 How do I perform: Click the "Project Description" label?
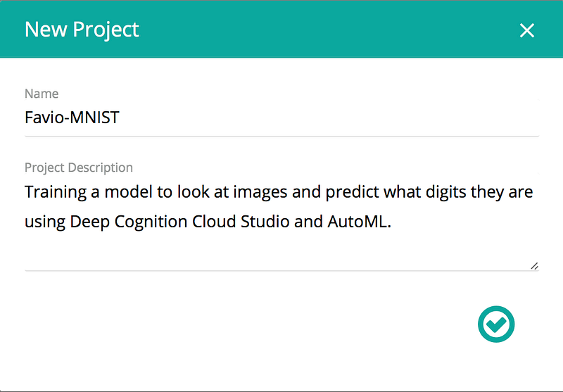[x=79, y=167]
